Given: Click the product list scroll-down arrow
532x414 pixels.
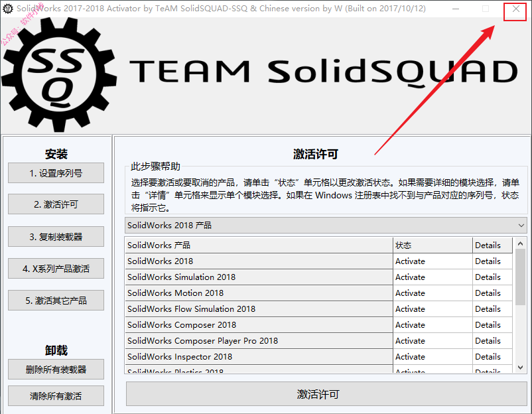Looking at the screenshot, I should tap(521, 367).
